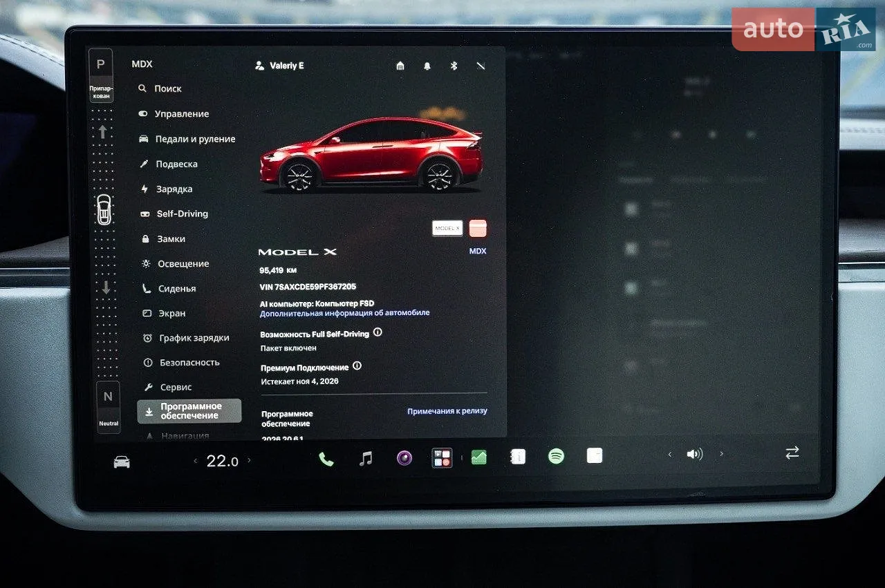This screenshot has height=588, width=885.
Task: Open the green energy chart app
Action: (479, 457)
